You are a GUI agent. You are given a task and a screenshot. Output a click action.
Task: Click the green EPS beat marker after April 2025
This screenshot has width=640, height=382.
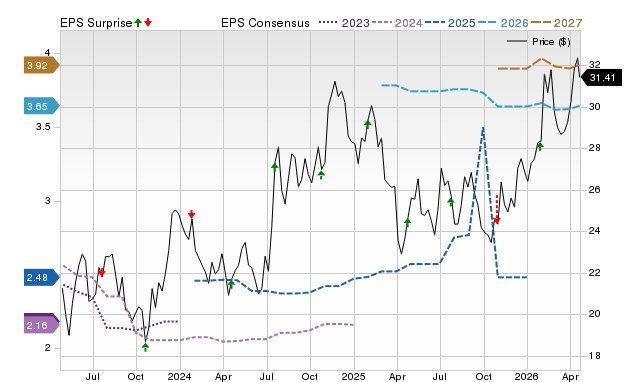(407, 222)
